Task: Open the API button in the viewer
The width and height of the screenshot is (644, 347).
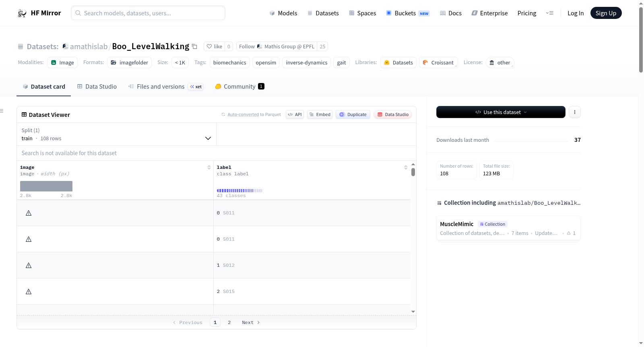Action: tap(295, 114)
